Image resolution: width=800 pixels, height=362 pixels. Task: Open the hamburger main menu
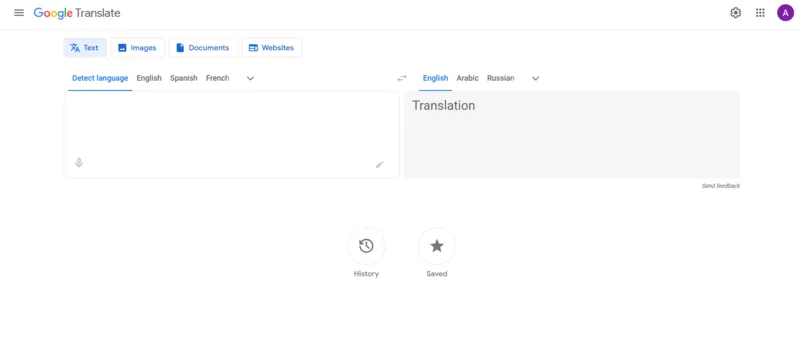[19, 13]
